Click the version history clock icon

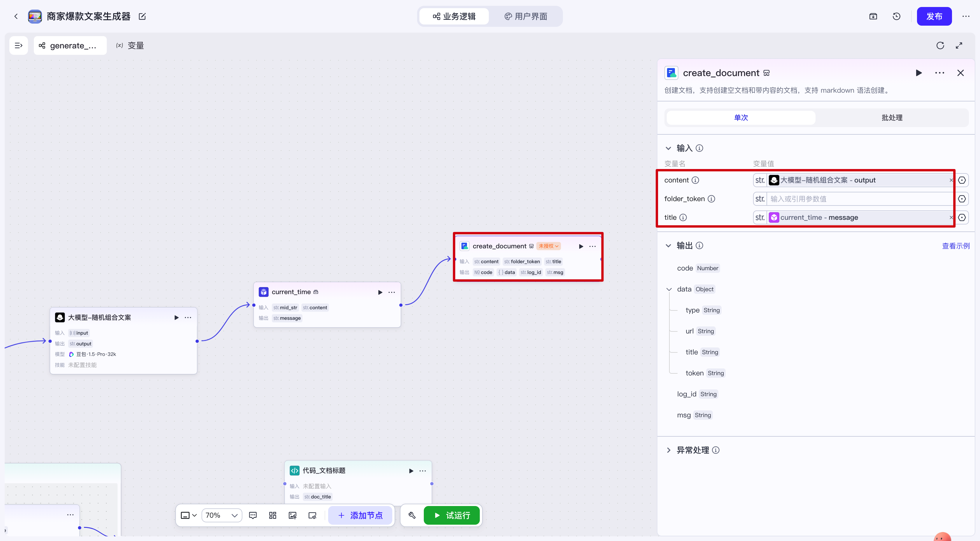coord(896,16)
